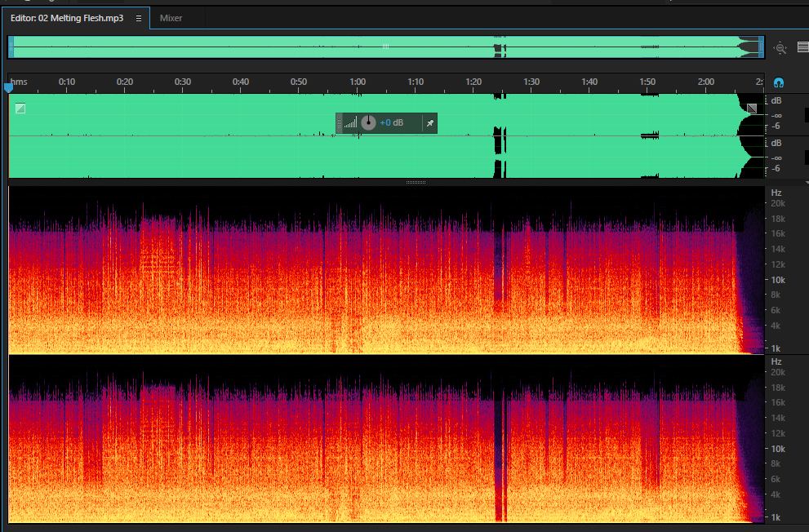Screen dimensions: 809x532
Task: Click the volume bars icon on HUD
Action: coord(351,122)
